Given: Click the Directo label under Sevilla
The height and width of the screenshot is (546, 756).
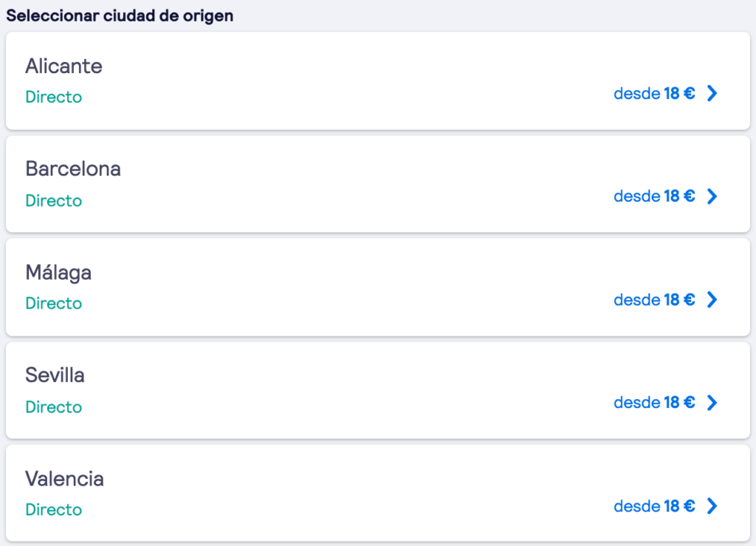Looking at the screenshot, I should (53, 407).
